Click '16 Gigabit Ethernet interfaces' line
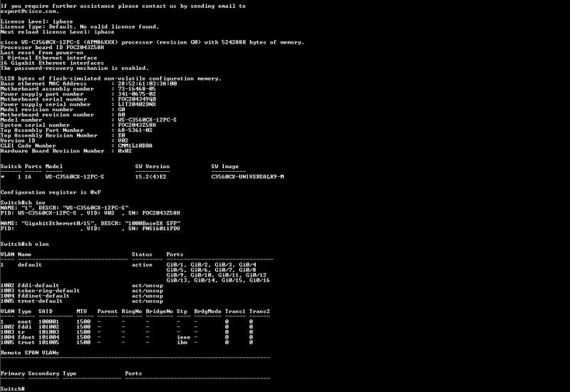Viewport: 570px width, 392px height. pyautogui.click(x=52, y=63)
